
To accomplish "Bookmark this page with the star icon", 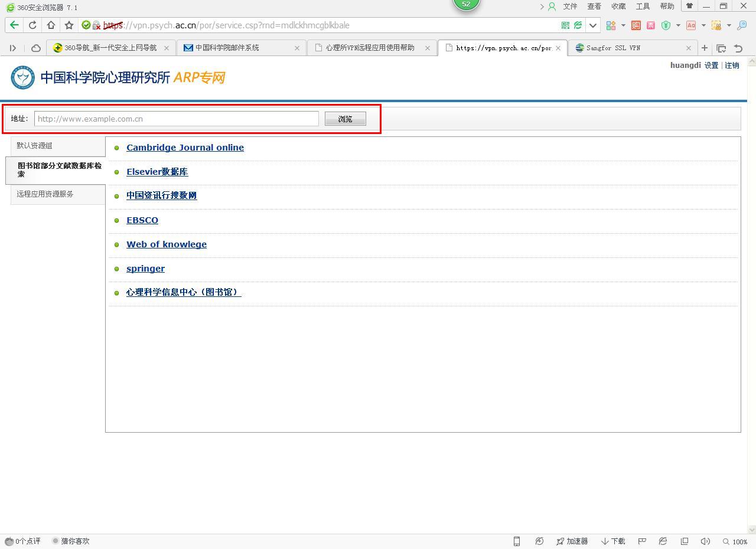I will pos(69,25).
